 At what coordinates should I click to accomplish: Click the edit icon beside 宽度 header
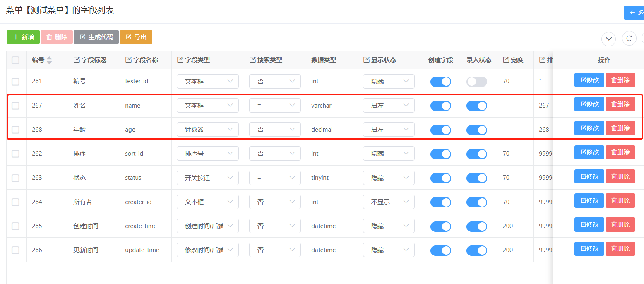506,60
